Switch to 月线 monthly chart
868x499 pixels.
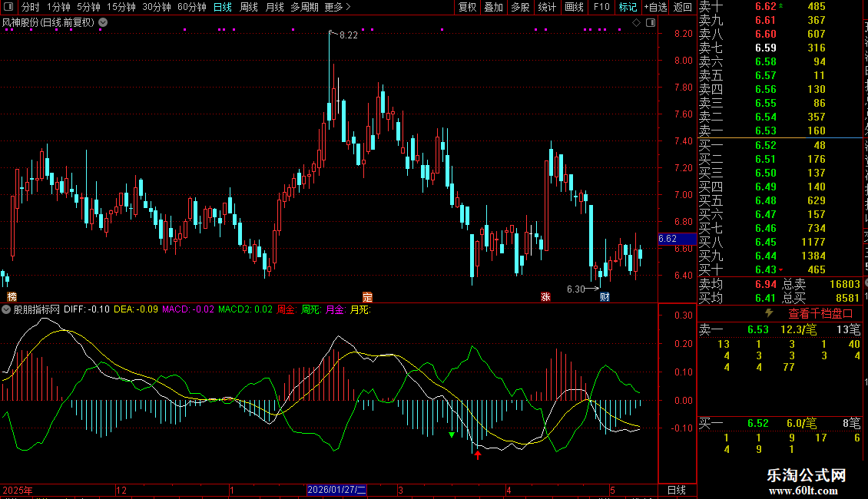(x=274, y=7)
